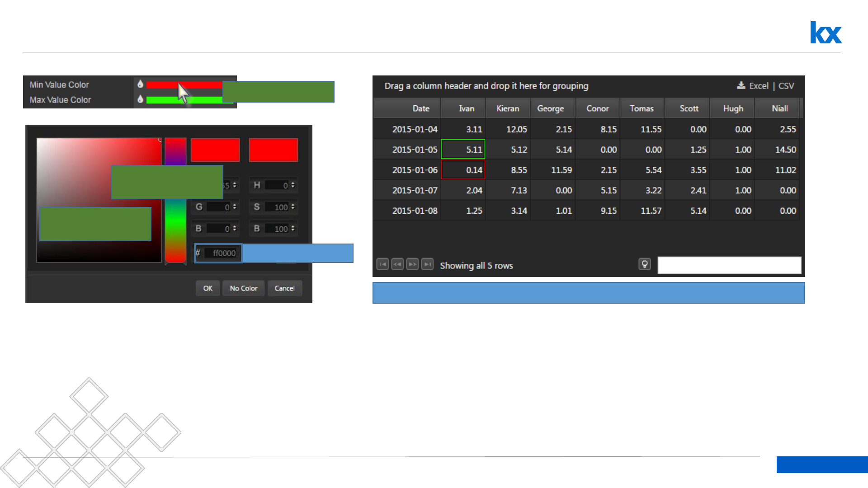
Task: Export table via CSV link
Action: tap(786, 86)
